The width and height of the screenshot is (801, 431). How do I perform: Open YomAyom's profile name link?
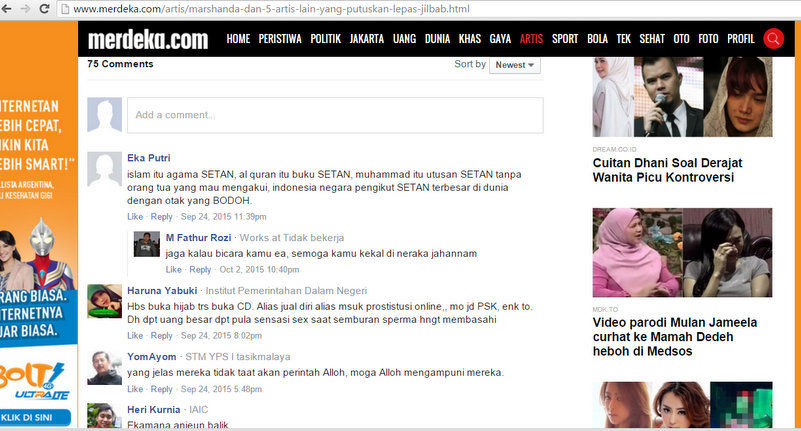coord(151,356)
